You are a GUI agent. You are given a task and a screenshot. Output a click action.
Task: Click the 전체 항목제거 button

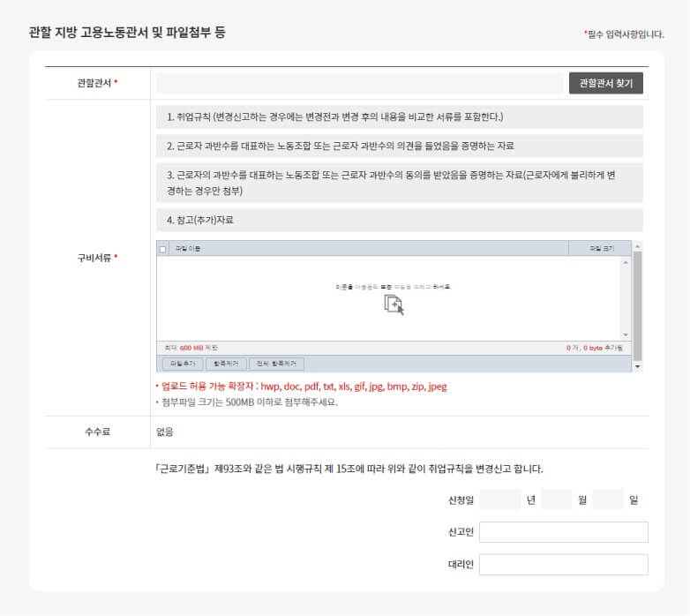coord(277,364)
